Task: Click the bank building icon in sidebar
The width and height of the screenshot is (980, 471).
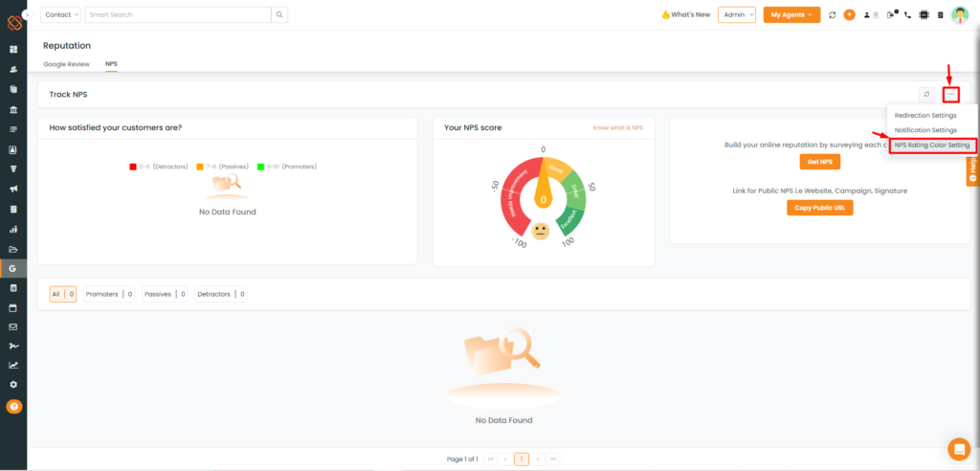Action: coord(13,109)
